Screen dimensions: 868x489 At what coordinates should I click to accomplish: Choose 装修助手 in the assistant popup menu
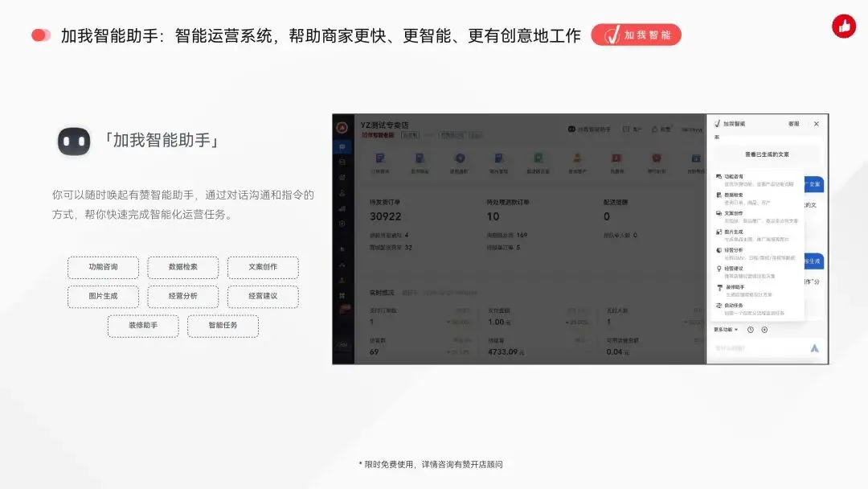click(x=756, y=290)
